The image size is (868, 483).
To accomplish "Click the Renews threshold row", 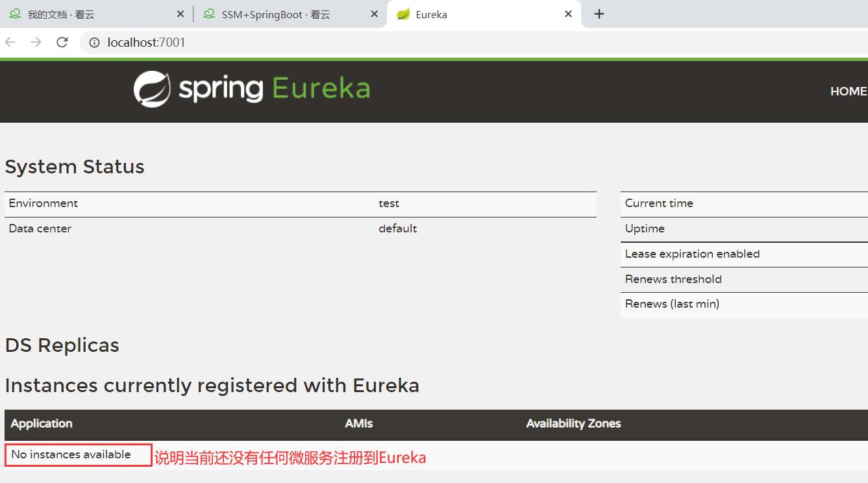I will pyautogui.click(x=744, y=280).
